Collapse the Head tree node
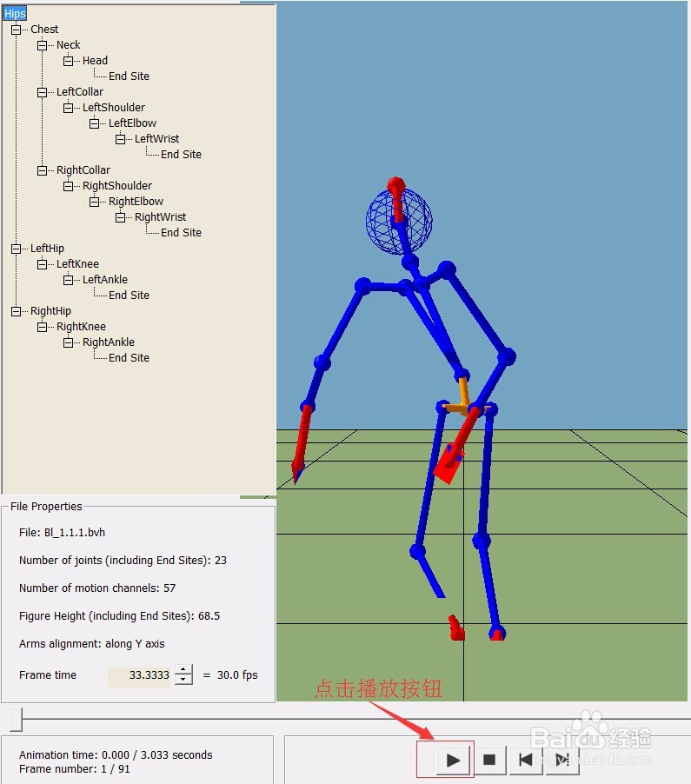 pos(68,61)
